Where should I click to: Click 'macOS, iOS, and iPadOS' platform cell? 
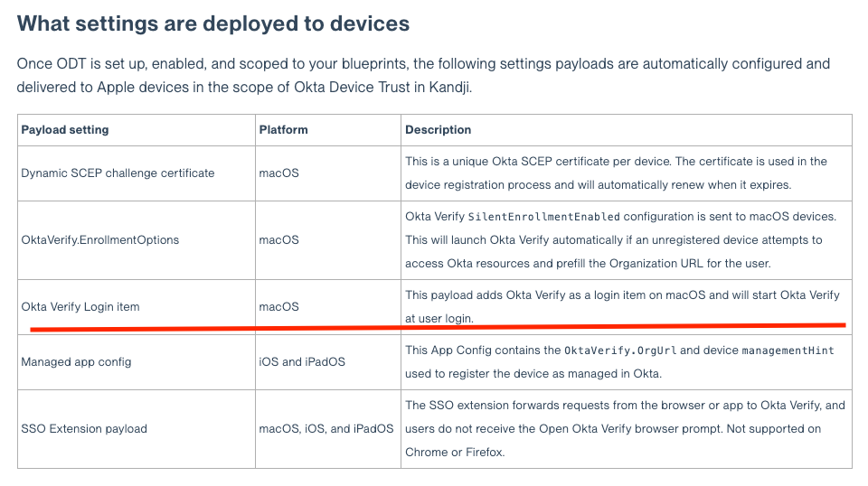[x=326, y=429]
